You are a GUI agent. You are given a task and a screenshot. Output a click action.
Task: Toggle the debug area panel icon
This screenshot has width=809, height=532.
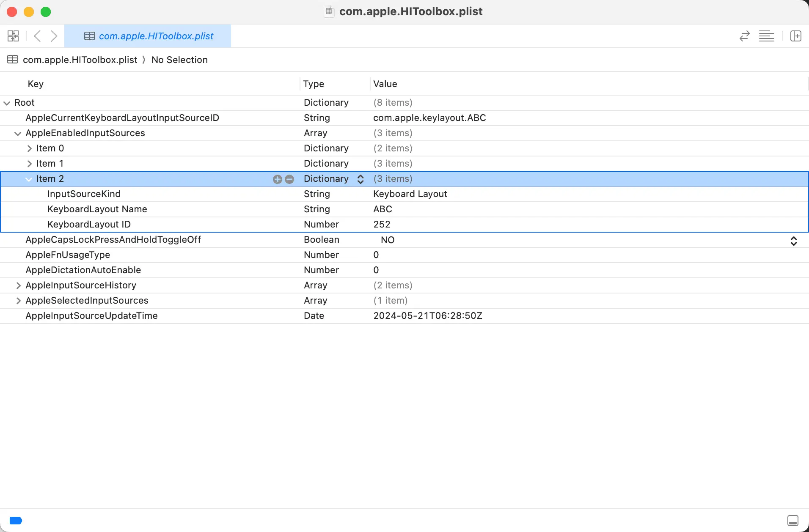click(792, 521)
